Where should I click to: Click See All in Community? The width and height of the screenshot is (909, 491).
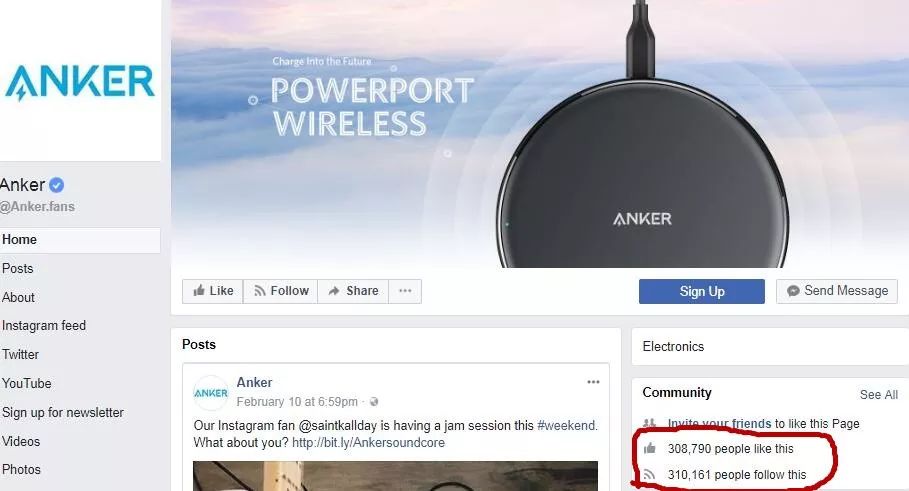point(878,395)
